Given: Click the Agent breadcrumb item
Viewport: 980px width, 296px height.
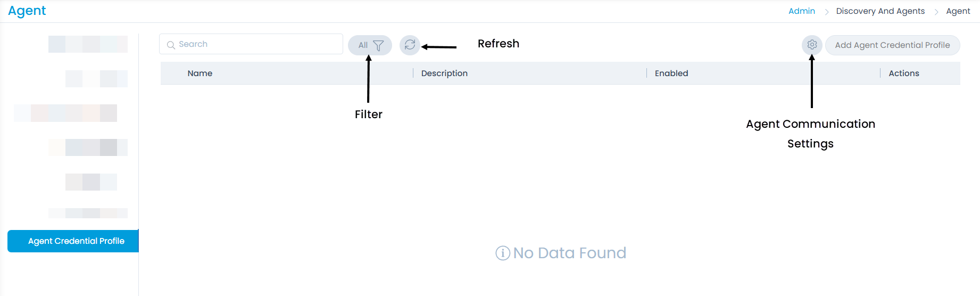Looking at the screenshot, I should coord(958,11).
